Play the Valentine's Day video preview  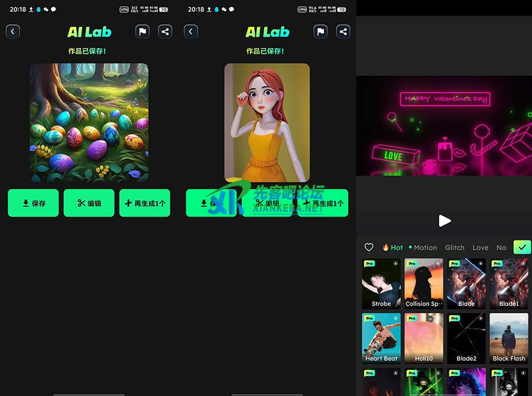[445, 220]
